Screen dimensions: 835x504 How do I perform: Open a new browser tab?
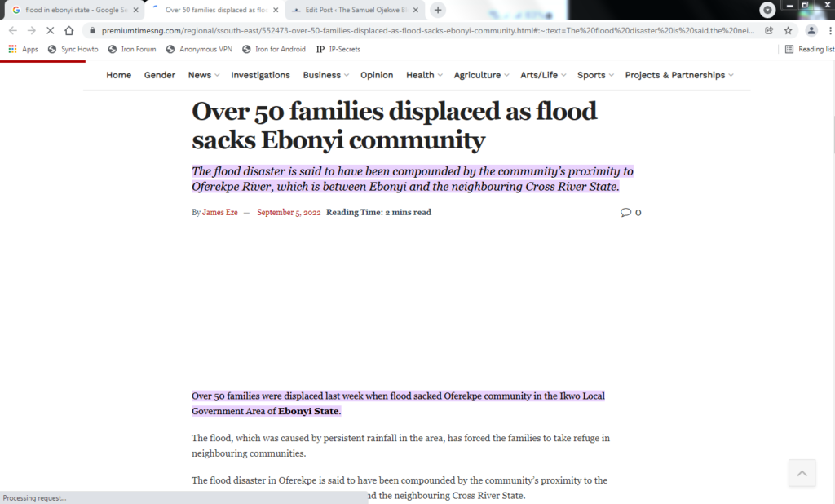[438, 10]
